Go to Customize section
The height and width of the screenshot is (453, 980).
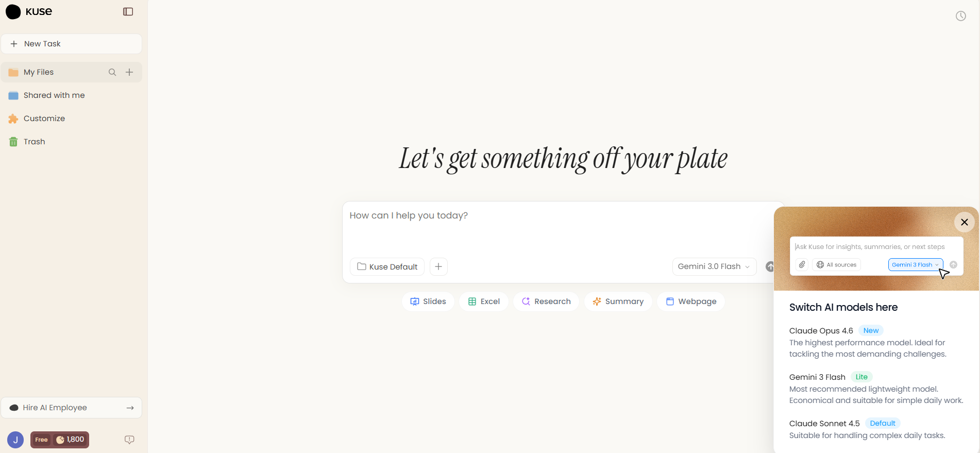(44, 119)
